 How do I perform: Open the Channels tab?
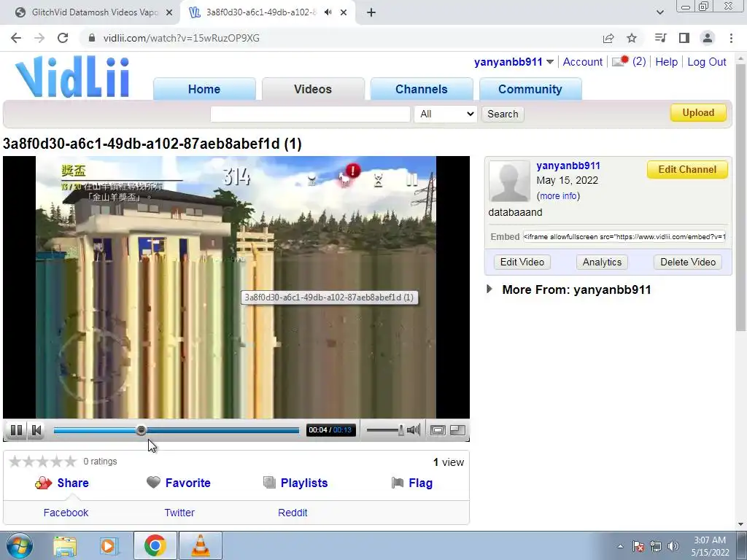pyautogui.click(x=422, y=89)
